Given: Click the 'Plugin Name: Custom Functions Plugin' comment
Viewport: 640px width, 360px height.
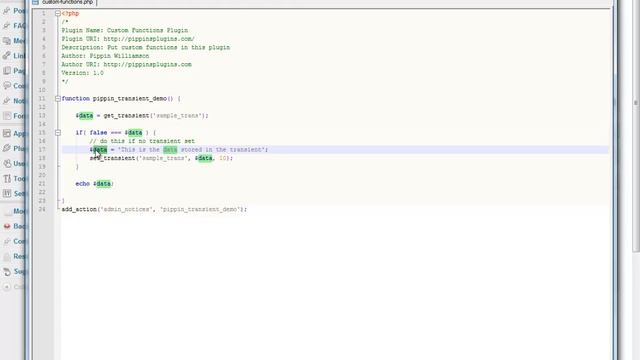Looking at the screenshot, I should pyautogui.click(x=125, y=31).
